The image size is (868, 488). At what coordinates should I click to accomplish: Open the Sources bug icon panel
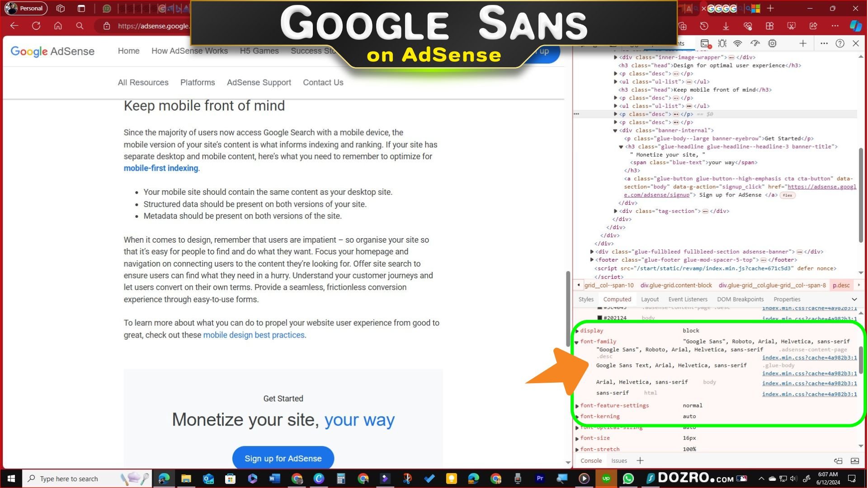(x=722, y=43)
